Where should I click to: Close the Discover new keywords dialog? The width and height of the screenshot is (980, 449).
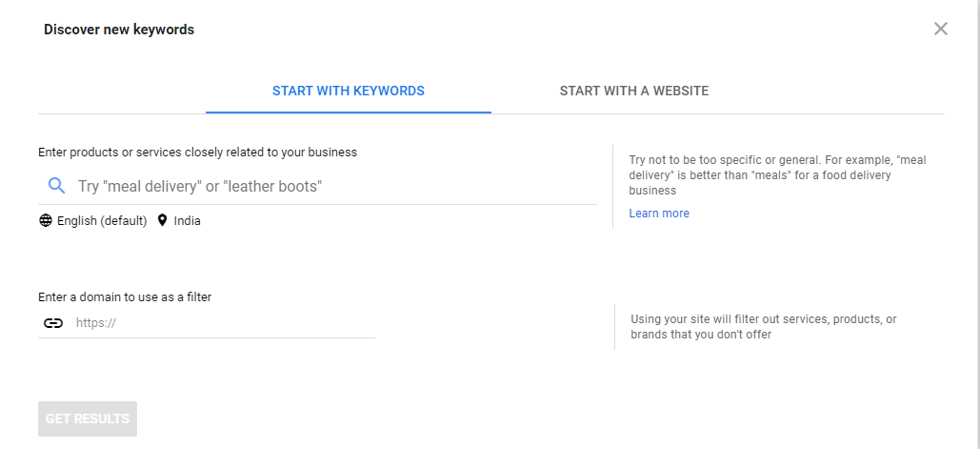tap(940, 29)
